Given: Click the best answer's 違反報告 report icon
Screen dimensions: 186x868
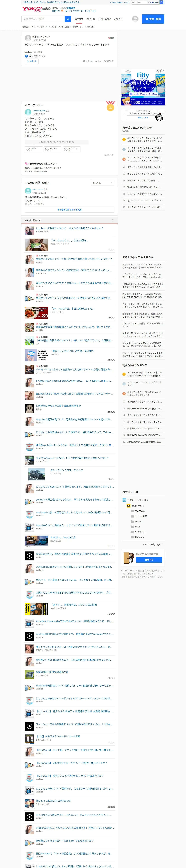Looking at the screenshot, I should point(105,155).
